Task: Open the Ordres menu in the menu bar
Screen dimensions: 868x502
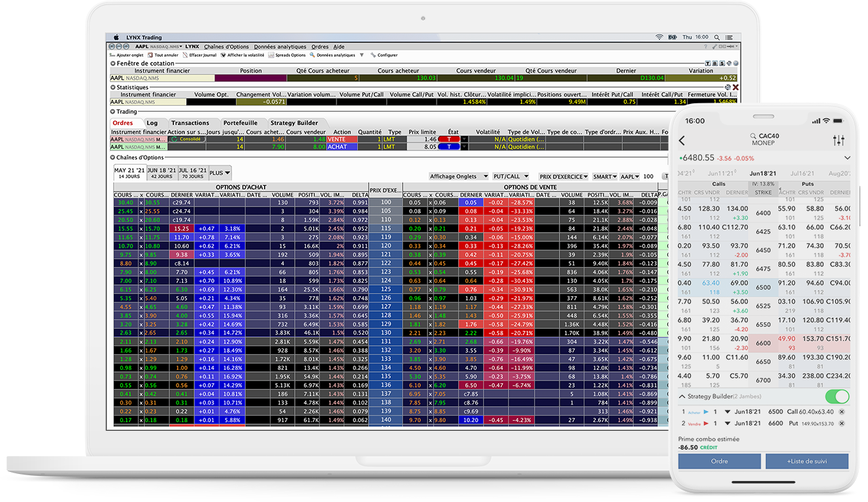Action: 320,46
